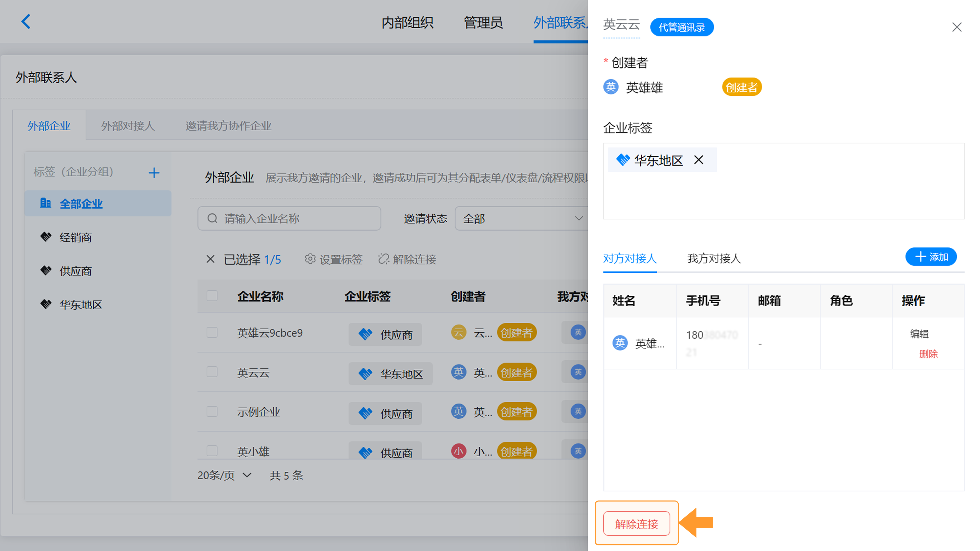Switch to 内部组织 top tab
980x551 pixels.
[x=408, y=22]
